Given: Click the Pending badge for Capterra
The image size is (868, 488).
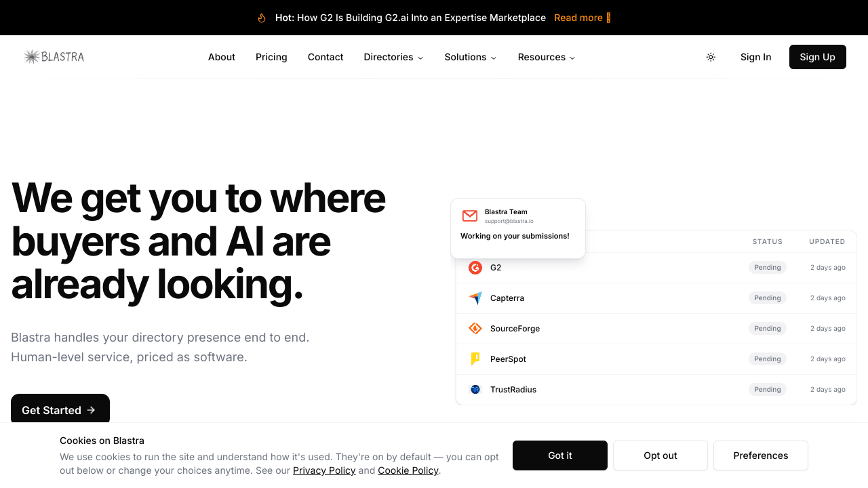Looking at the screenshot, I should click(768, 298).
